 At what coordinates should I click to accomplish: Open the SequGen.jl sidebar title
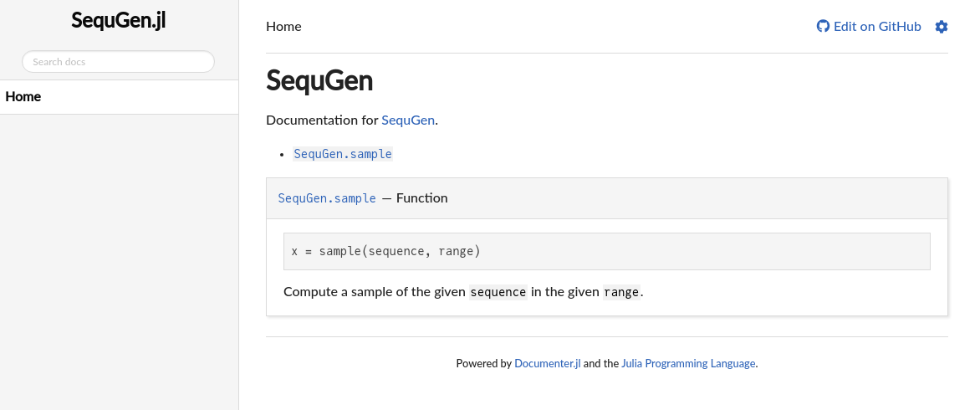point(119,21)
